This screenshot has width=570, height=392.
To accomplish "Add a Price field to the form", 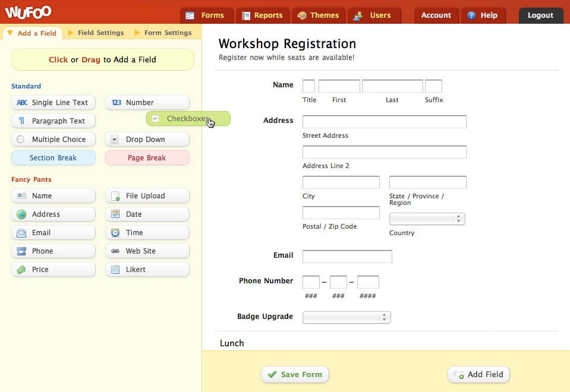I will pos(53,270).
